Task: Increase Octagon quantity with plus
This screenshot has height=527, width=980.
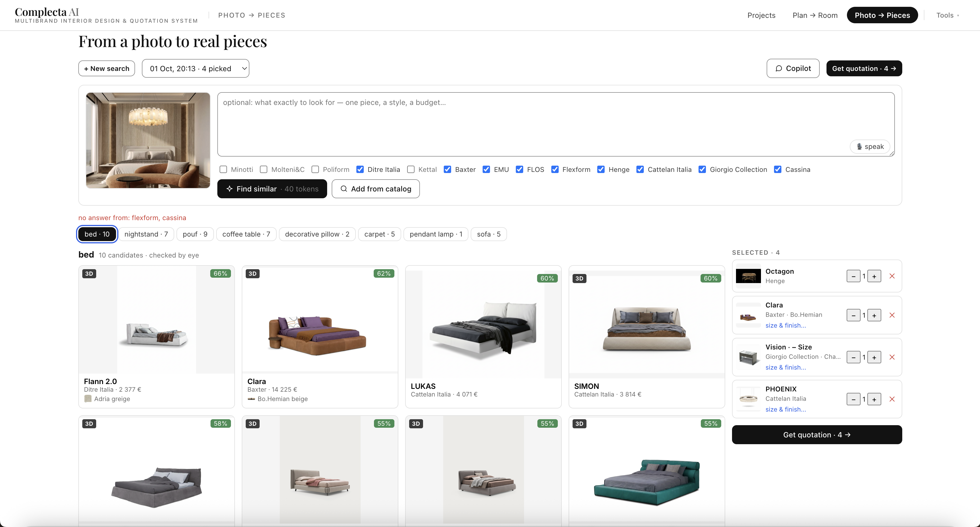Action: coord(874,277)
